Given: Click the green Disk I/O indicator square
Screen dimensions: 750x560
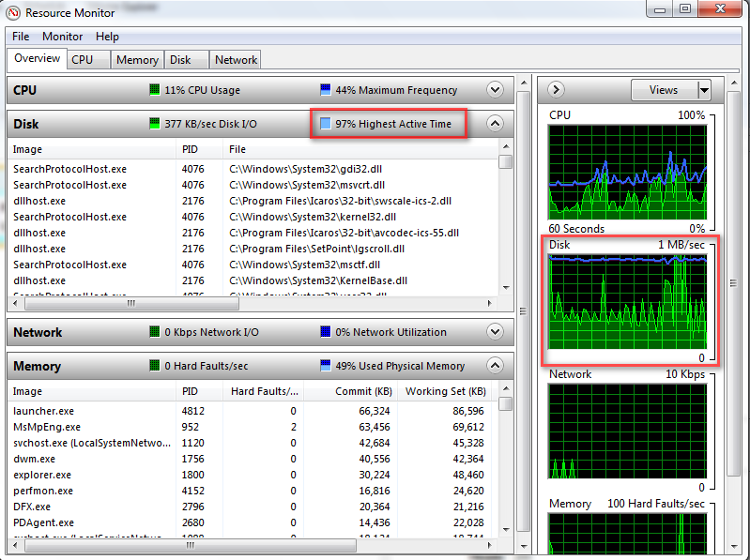Looking at the screenshot, I should (x=155, y=123).
